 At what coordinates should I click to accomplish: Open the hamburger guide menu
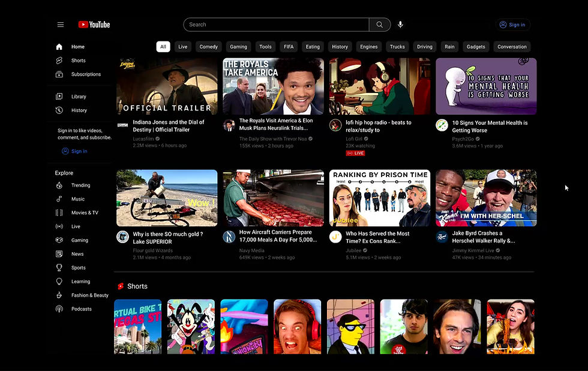click(x=61, y=25)
